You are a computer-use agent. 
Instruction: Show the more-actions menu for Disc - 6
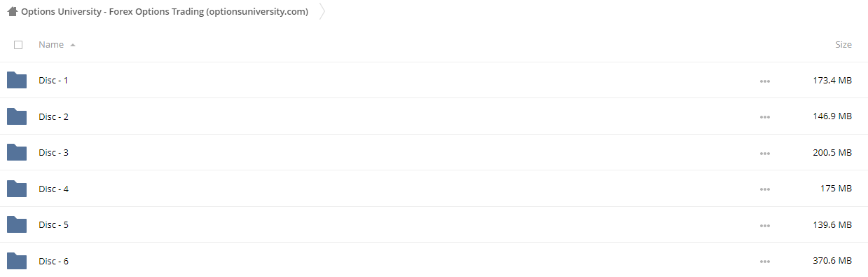[764, 262]
